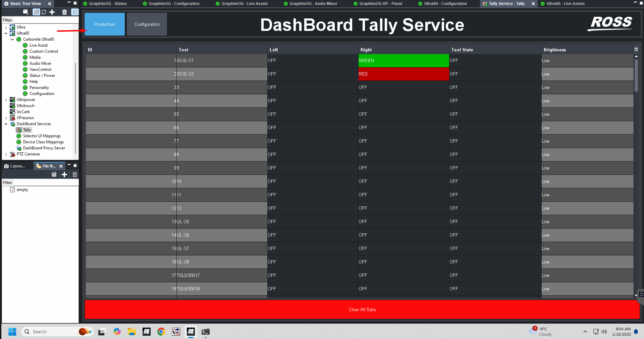
Task: Click the tally table vertical scrollbar thumb
Action: [x=636, y=75]
